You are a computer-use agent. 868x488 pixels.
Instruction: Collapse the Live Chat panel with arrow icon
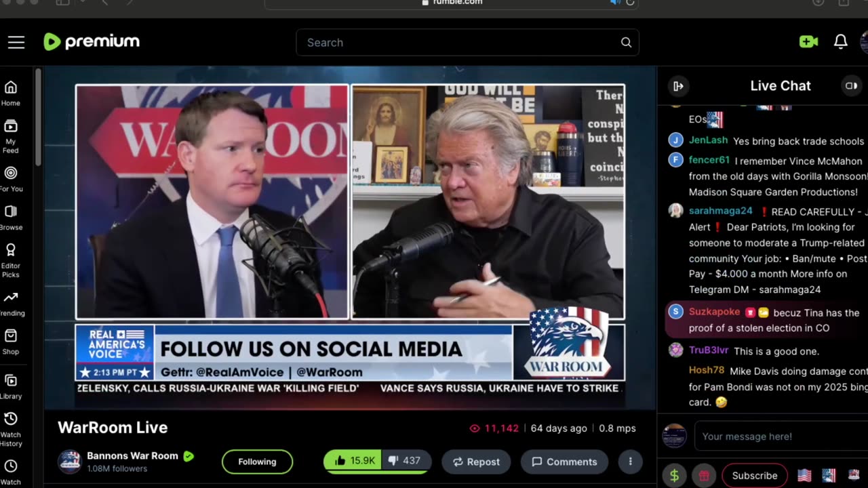click(678, 86)
